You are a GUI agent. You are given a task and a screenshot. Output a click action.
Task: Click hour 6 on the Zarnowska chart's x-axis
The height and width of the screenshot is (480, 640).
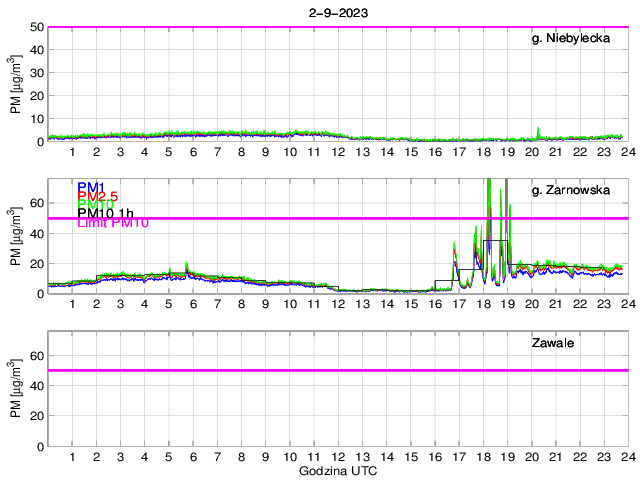point(193,304)
